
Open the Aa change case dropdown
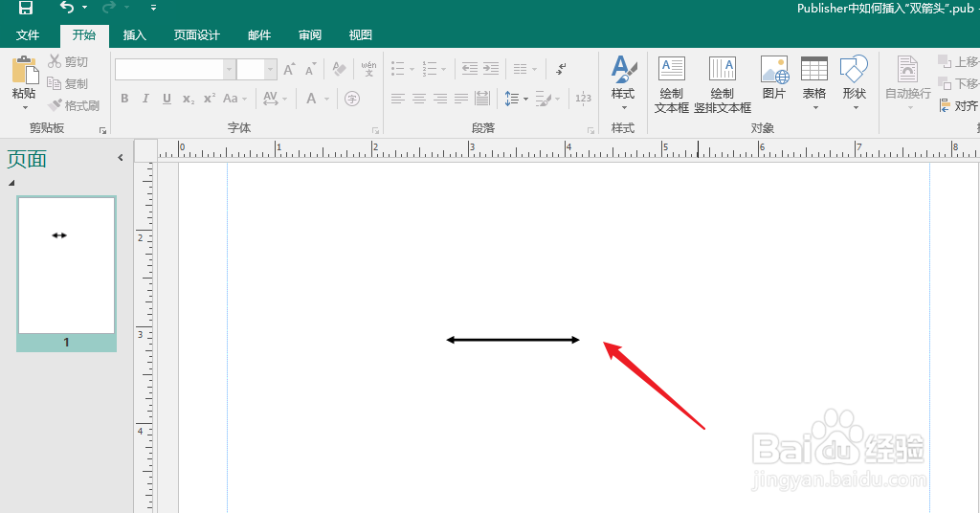pyautogui.click(x=235, y=98)
